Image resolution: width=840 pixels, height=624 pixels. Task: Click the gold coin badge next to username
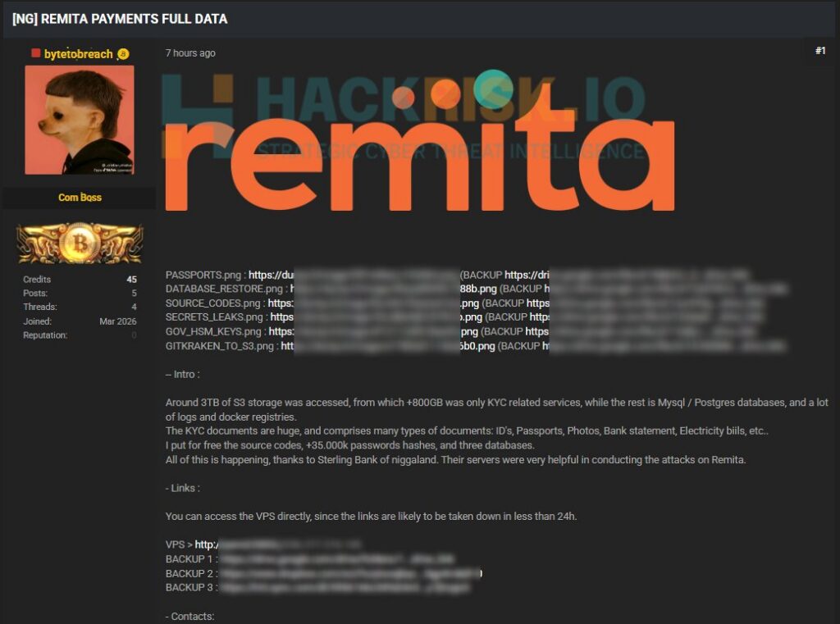123,54
